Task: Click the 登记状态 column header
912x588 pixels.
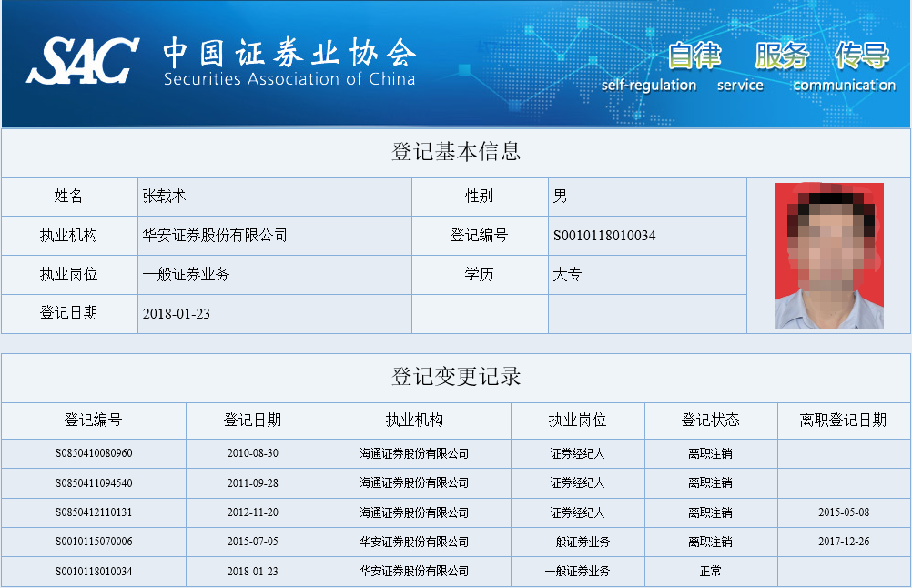Action: tap(710, 420)
